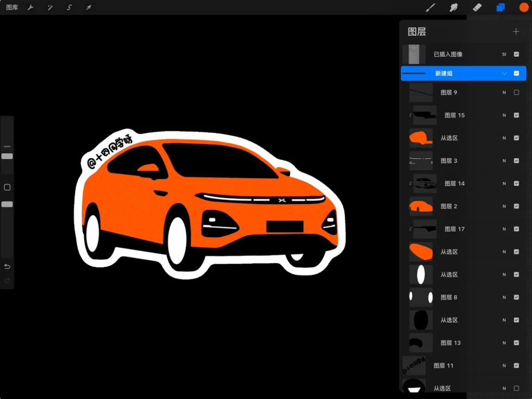Open N blend mode of 图层 17
The height and width of the screenshot is (399, 532).
pos(504,229)
